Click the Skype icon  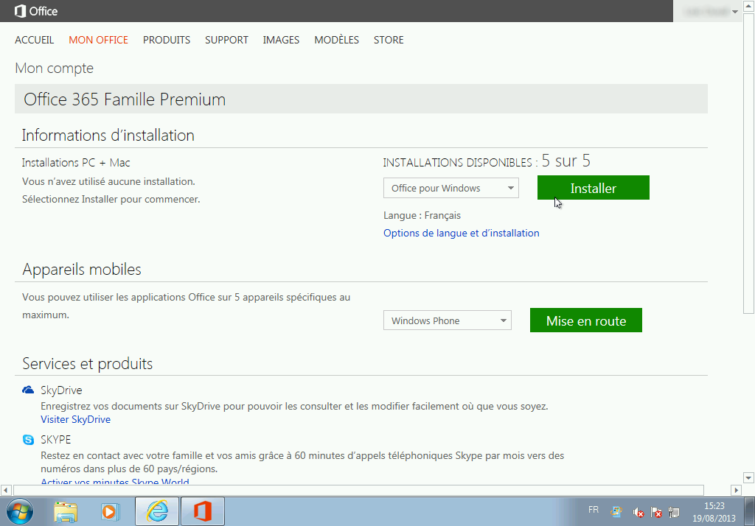[x=28, y=439]
